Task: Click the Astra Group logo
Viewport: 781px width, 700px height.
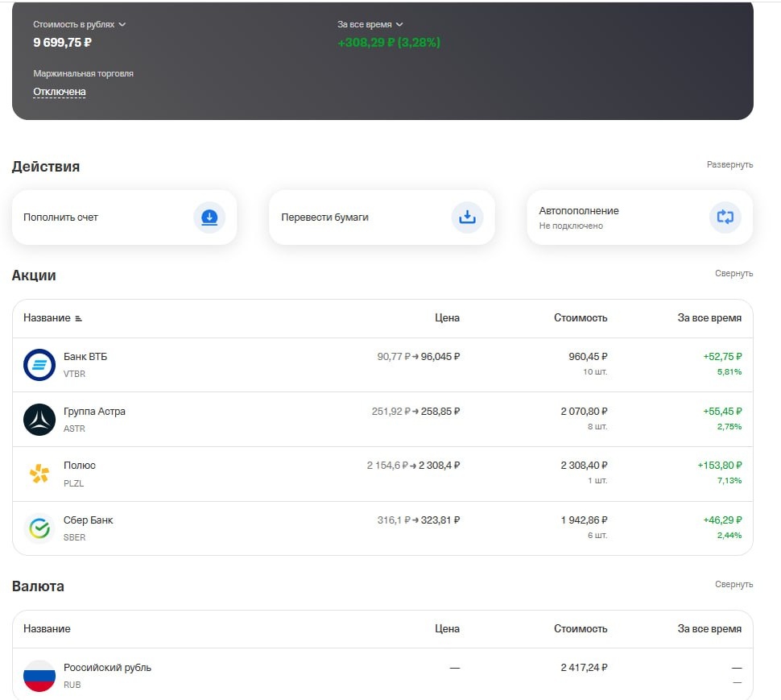Action: point(39,420)
